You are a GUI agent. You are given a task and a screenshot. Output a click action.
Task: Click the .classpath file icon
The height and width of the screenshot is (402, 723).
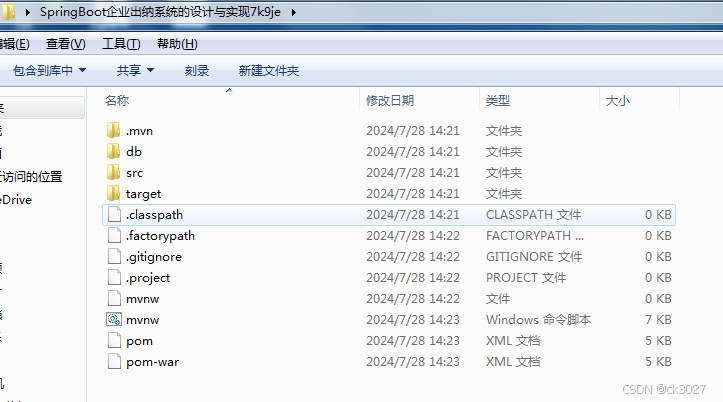114,215
